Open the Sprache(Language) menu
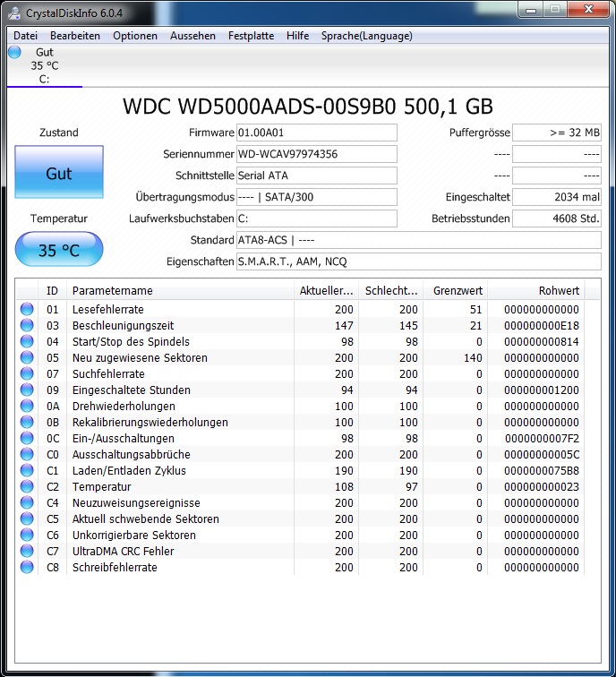 366,36
